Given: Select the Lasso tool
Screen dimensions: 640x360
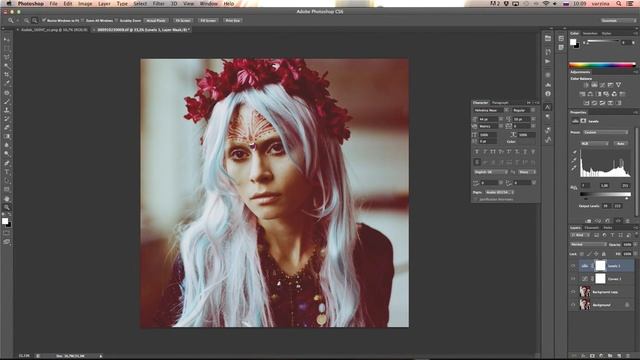Looking at the screenshot, I should click(7, 57).
